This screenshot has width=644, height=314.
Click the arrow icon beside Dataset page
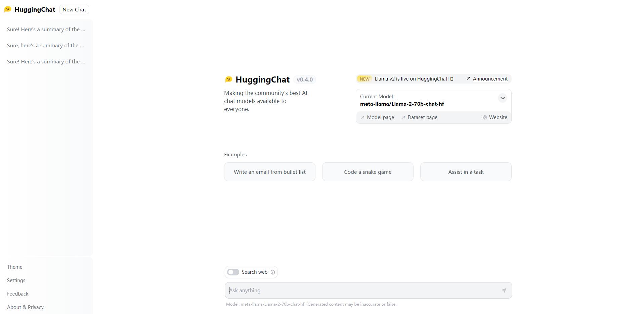tap(403, 117)
